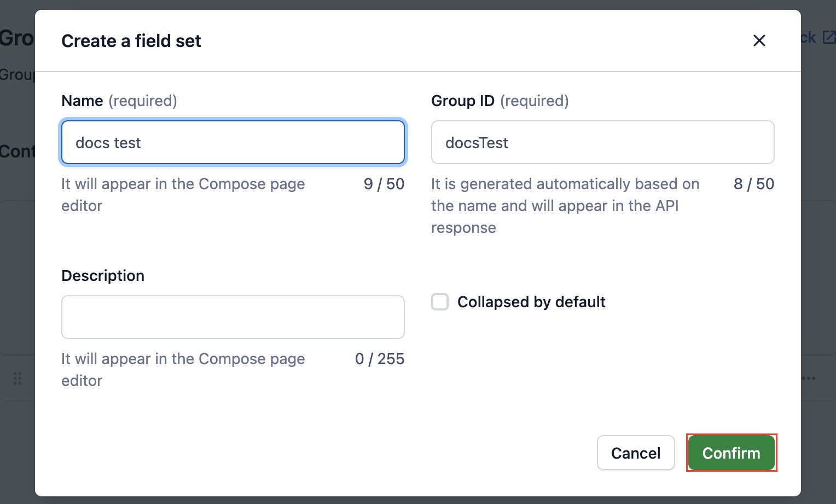Click the '0 / 255' Description counter
836x504 pixels.
pos(379,359)
